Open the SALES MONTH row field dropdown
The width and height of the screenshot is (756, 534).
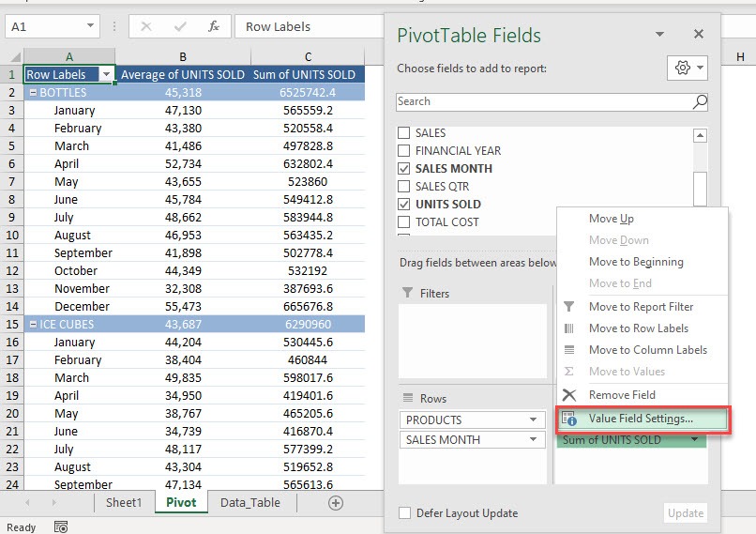pyautogui.click(x=533, y=439)
